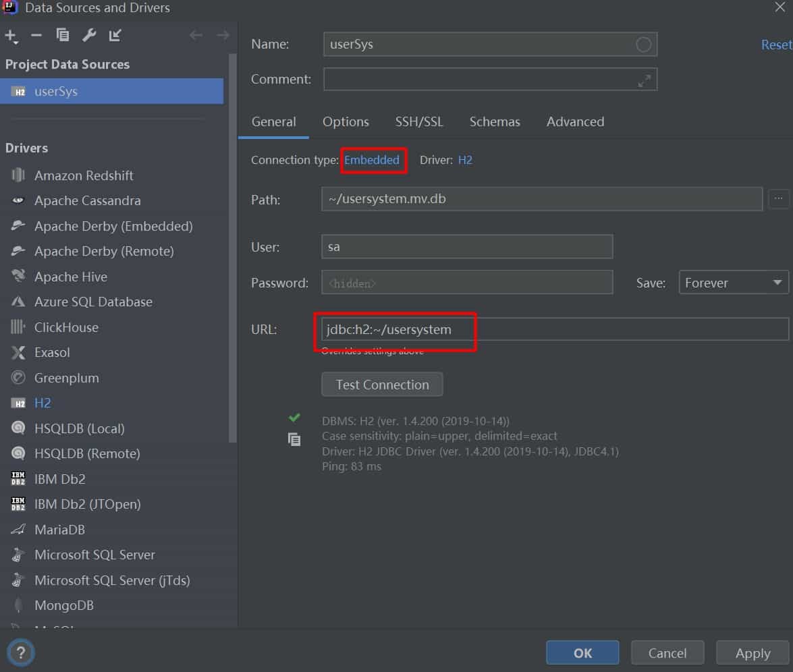Go back using left arrow icon
This screenshot has width=793, height=672.
click(196, 35)
